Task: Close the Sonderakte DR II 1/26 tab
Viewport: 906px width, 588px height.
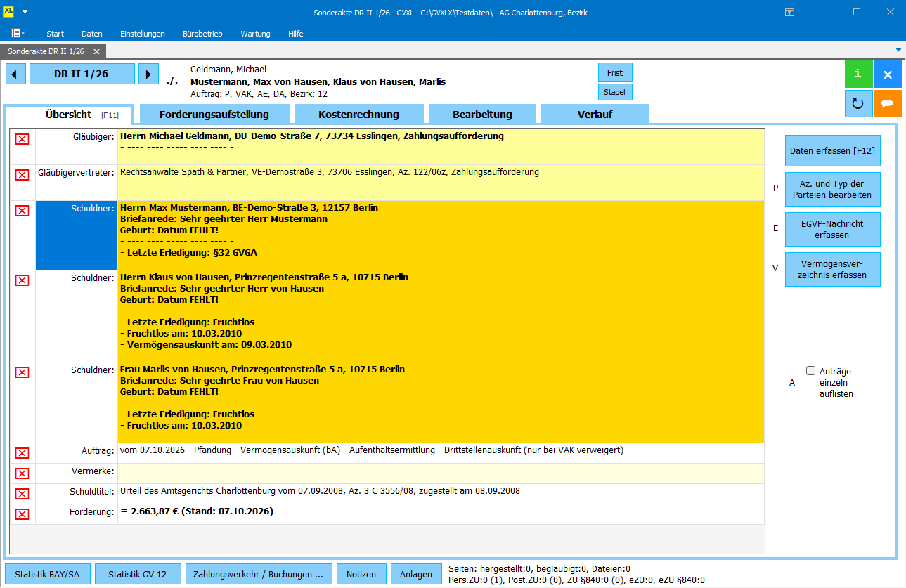Action: (x=96, y=51)
